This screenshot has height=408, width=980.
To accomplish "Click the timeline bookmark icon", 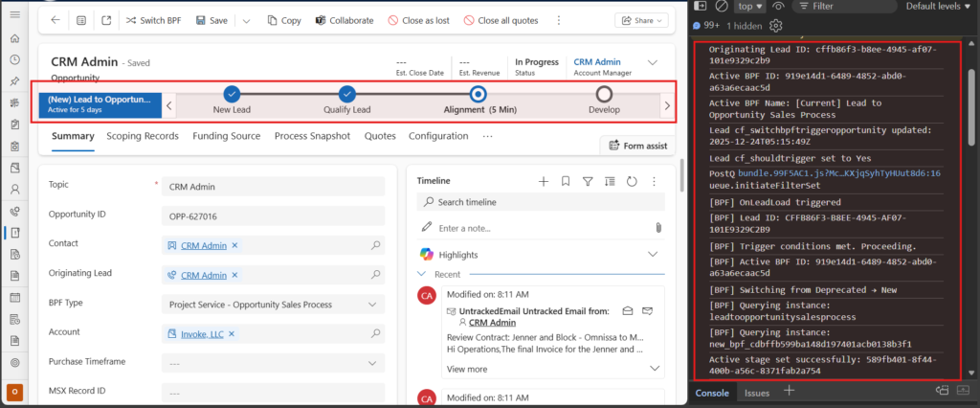I will coord(566,181).
